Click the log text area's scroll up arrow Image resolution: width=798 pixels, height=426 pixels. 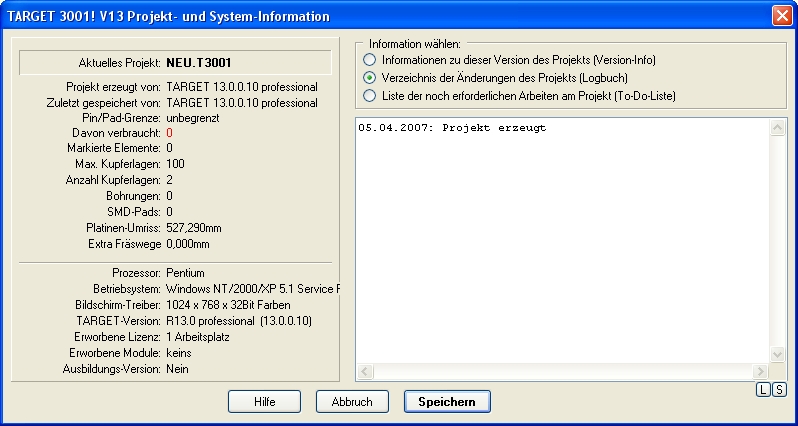tap(777, 127)
